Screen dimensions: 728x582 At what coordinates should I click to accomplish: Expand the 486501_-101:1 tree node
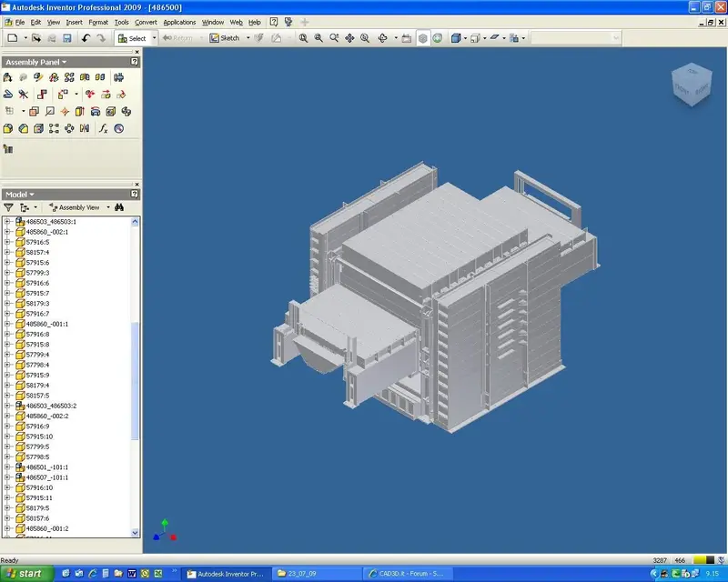point(7,467)
